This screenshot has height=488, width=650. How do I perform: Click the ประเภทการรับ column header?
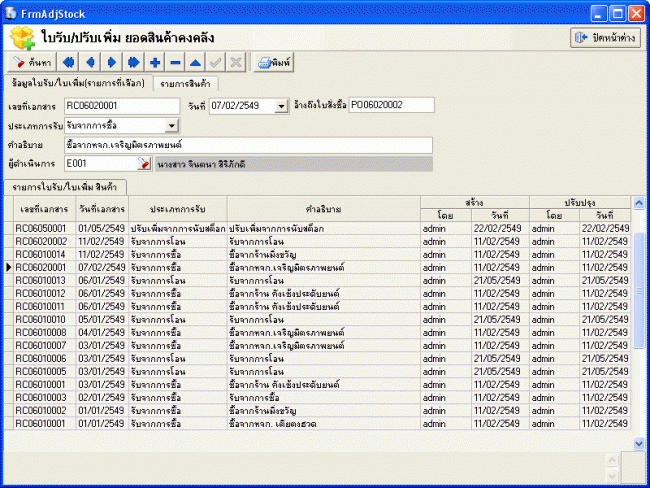coord(178,209)
